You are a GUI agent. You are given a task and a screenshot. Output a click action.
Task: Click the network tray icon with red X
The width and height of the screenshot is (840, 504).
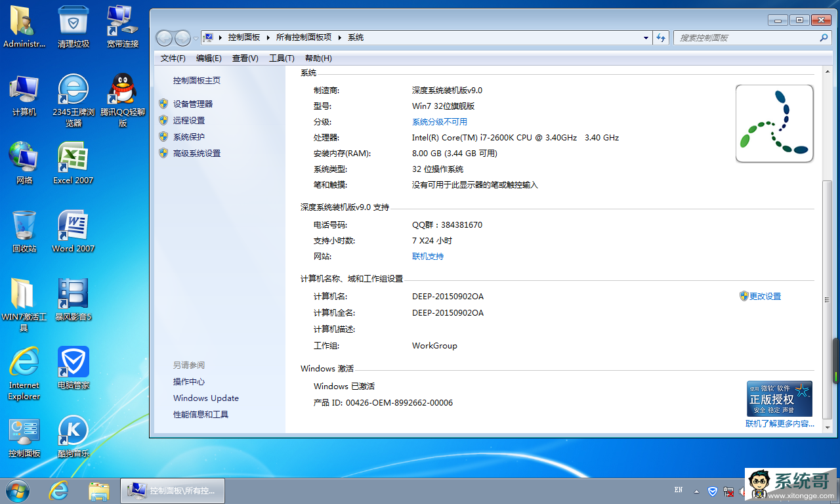click(728, 491)
